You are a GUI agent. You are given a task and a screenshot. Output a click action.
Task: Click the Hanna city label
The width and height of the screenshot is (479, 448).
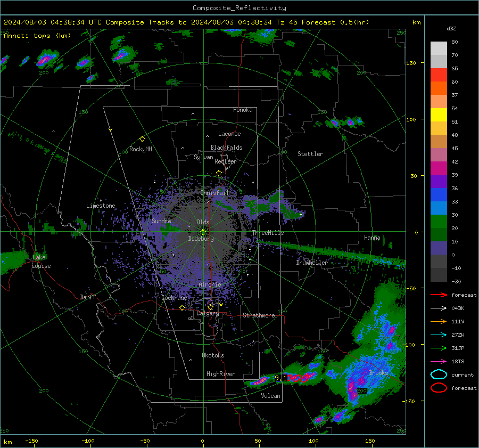point(372,238)
